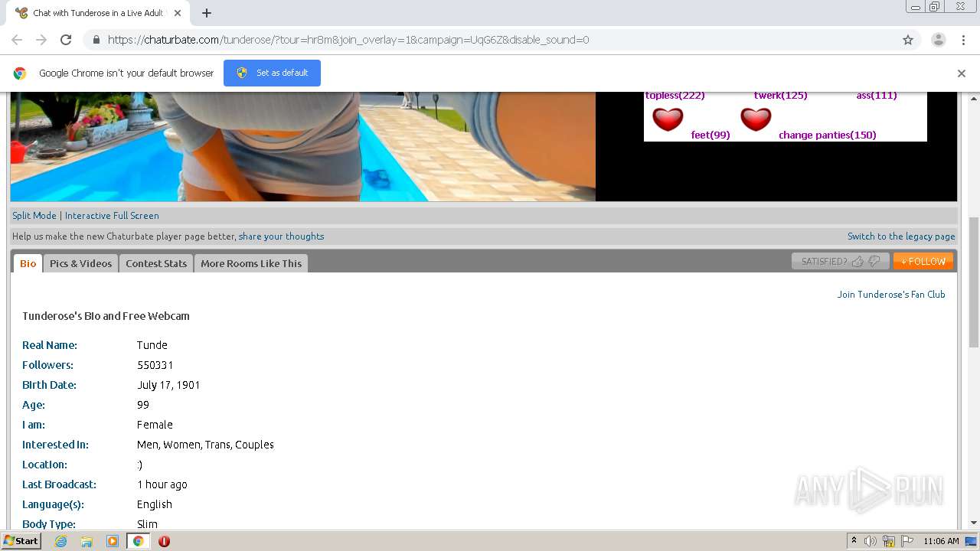Open the Windows Start menu
This screenshot has height=551, width=980.
[x=21, y=541]
